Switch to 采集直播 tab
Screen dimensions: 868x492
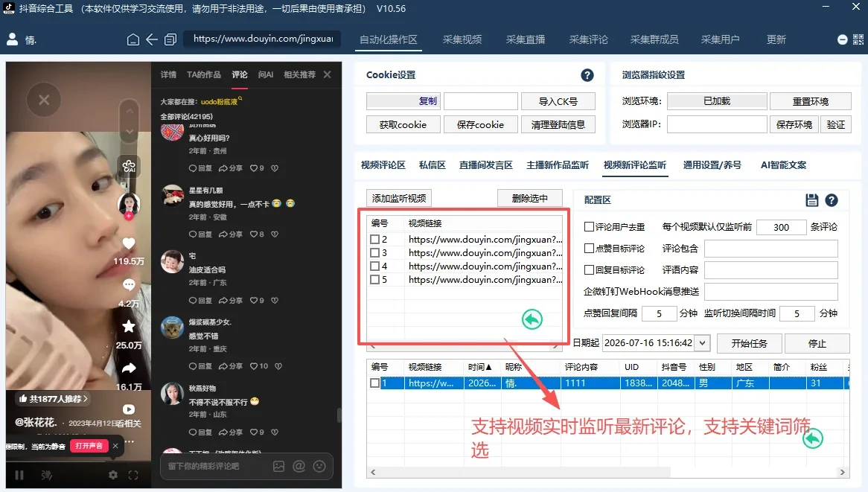tap(526, 40)
